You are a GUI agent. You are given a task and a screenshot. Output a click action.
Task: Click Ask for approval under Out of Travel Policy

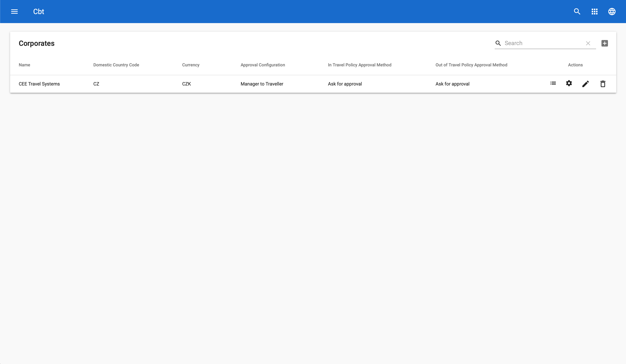452,84
